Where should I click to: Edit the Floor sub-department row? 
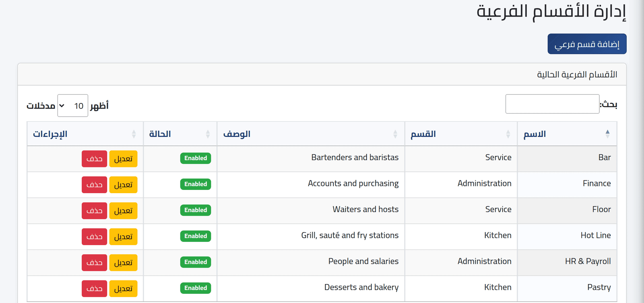point(123,211)
